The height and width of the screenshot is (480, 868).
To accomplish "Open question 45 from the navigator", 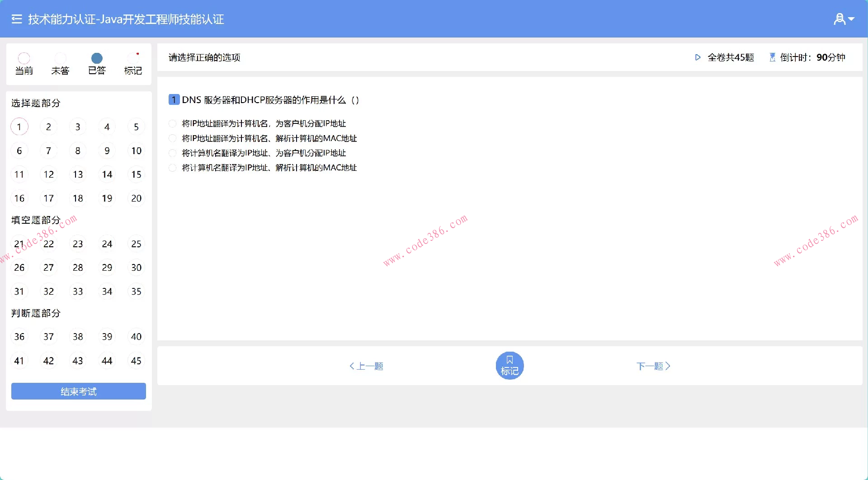I will (136, 360).
